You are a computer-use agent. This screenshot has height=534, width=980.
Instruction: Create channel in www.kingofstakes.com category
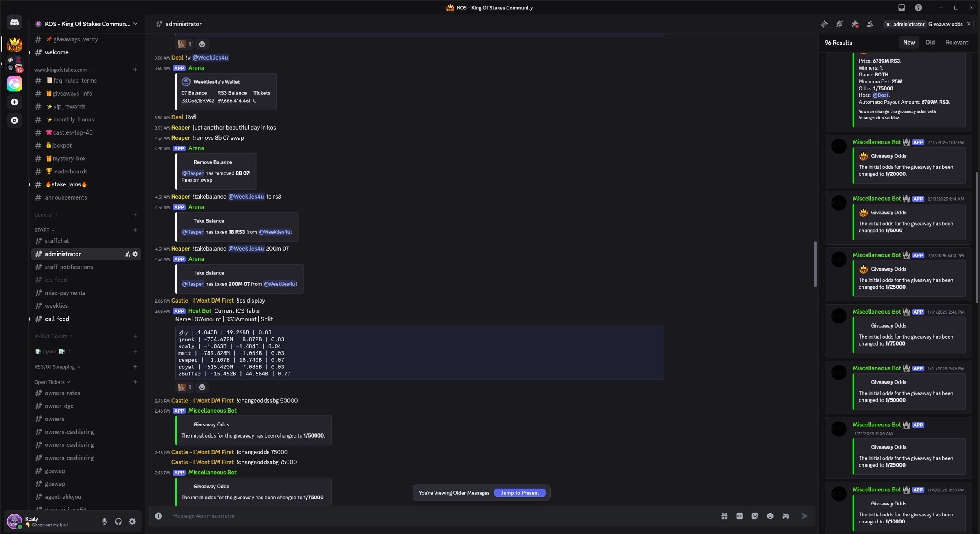click(x=135, y=70)
